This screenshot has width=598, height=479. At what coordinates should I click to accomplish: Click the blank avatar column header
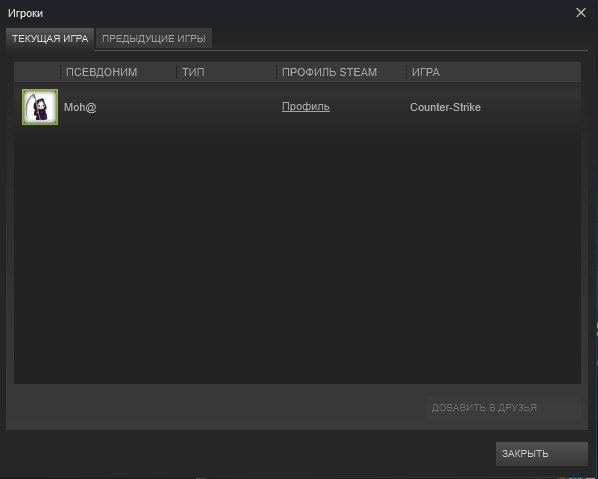pyautogui.click(x=37, y=72)
